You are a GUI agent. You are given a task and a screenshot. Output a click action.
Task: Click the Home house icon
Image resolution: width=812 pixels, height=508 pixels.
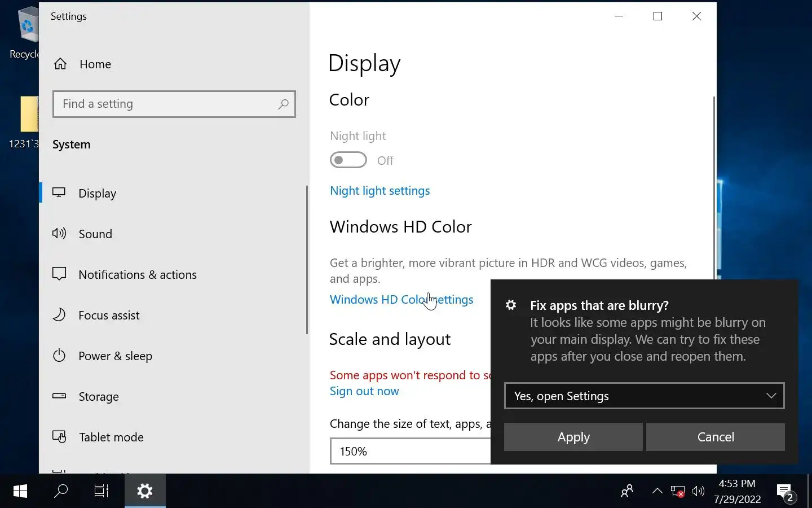[60, 64]
